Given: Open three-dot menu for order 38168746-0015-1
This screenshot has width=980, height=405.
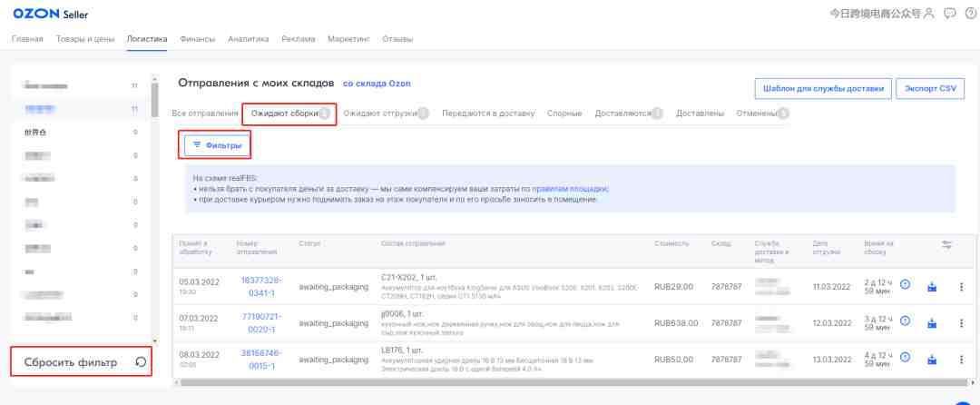Looking at the screenshot, I should coord(961,360).
